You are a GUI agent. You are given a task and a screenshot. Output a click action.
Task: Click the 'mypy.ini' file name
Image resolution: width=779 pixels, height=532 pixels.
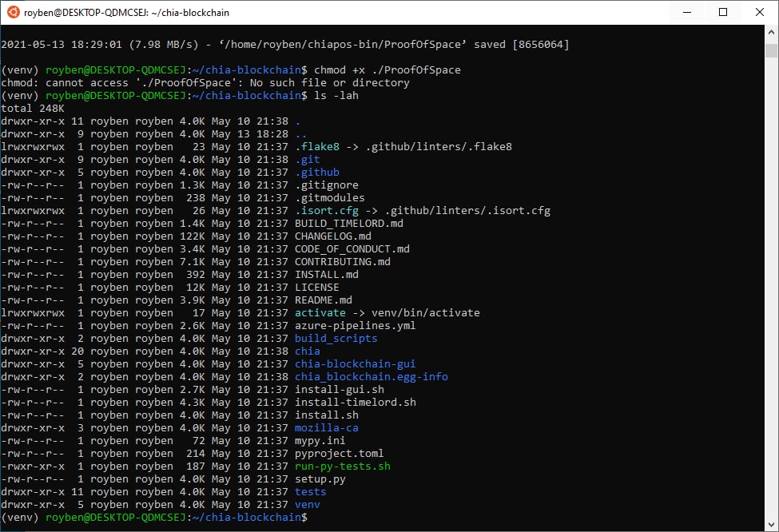point(320,441)
